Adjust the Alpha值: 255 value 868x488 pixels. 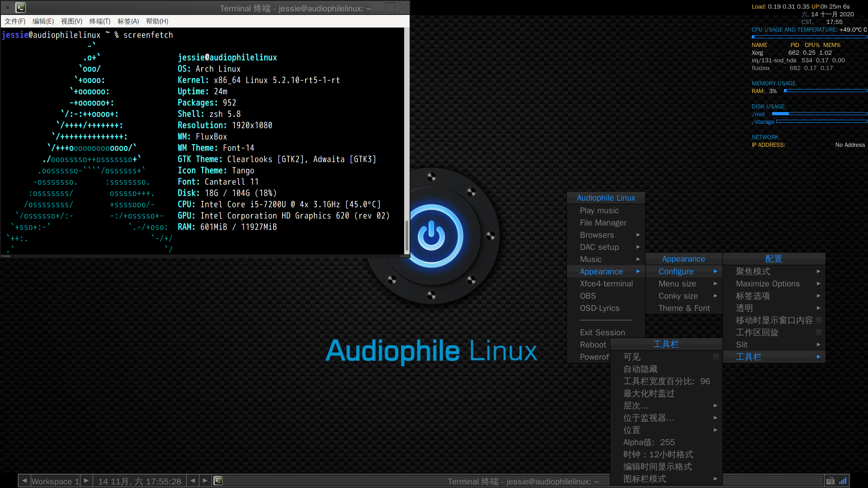[666, 442]
